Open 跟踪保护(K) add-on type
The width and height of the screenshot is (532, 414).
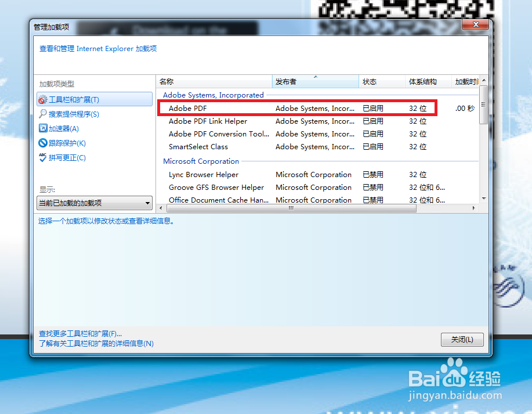tap(67, 143)
